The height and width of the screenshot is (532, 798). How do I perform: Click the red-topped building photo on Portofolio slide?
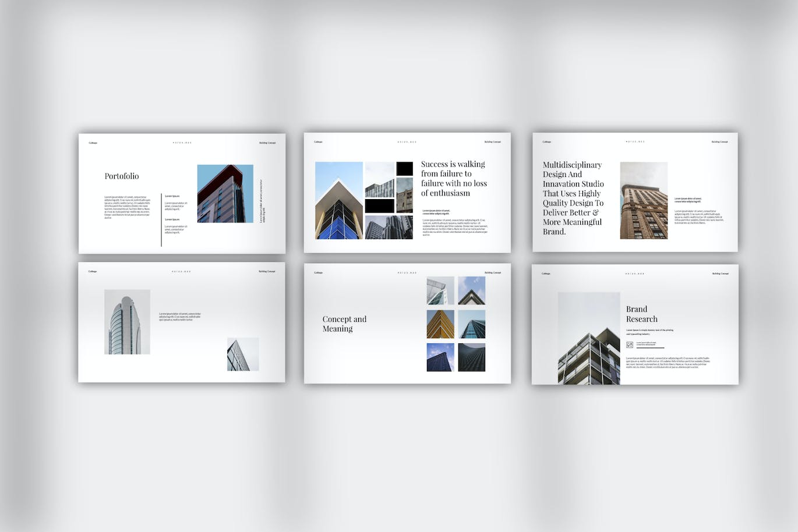(x=225, y=194)
